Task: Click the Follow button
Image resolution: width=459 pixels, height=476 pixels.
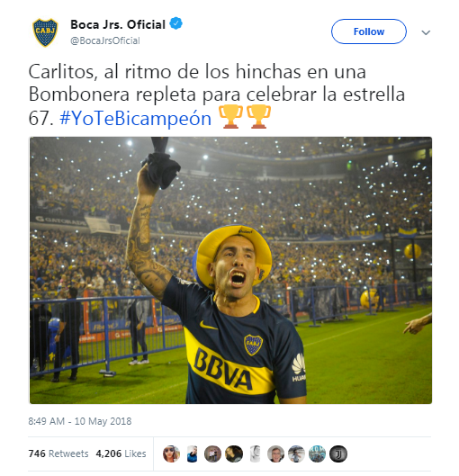Action: click(368, 31)
